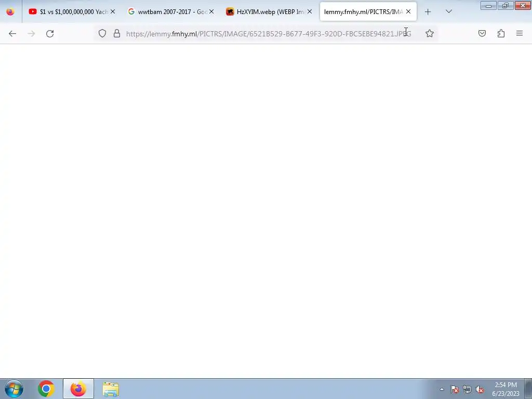Close the HzXYIM.webp tab

[310, 11]
